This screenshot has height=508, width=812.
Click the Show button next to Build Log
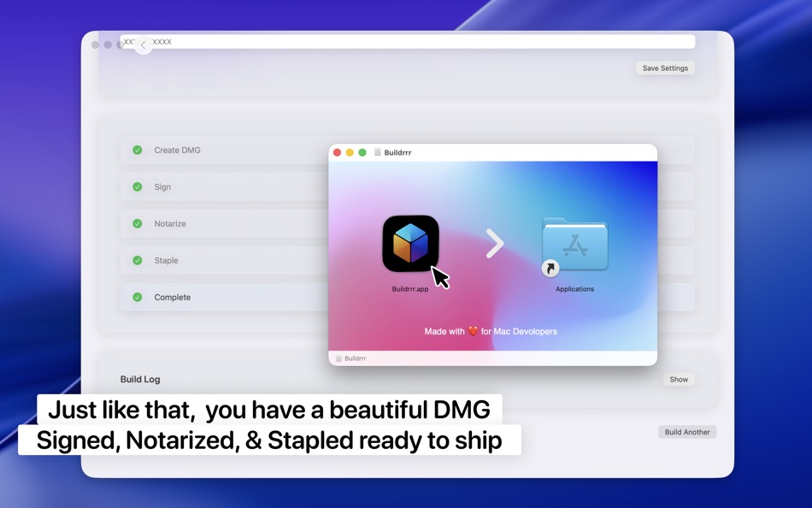click(678, 379)
